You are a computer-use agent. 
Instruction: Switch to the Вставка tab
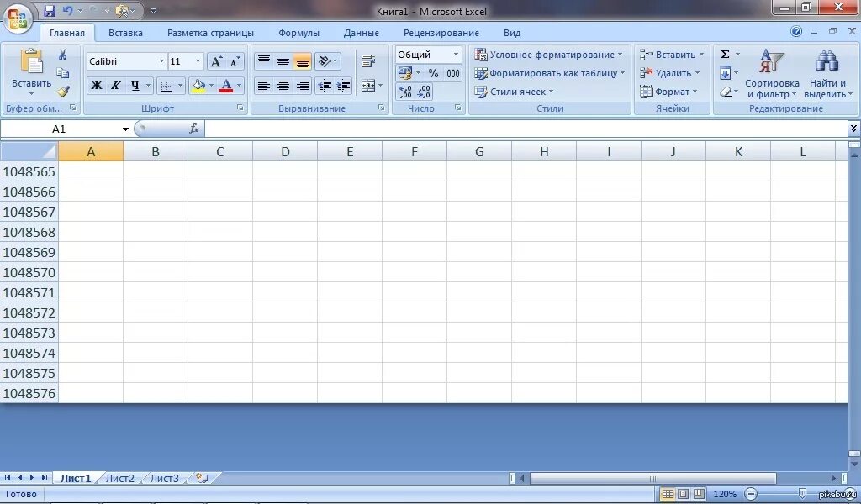(x=125, y=33)
